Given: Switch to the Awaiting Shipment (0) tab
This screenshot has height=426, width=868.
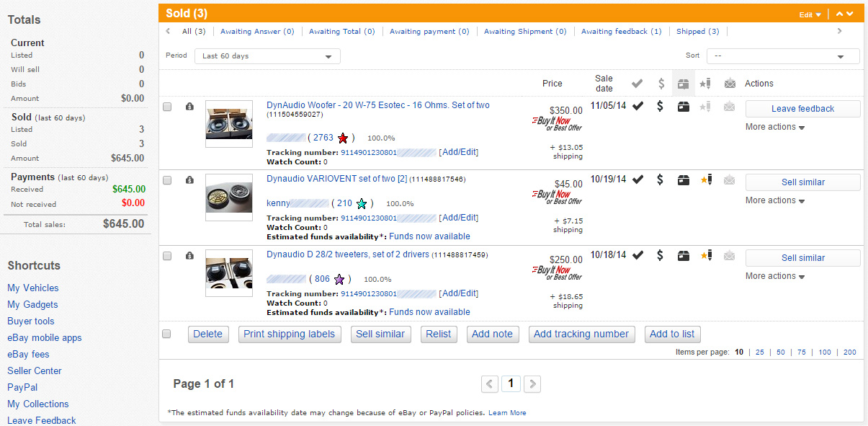Looking at the screenshot, I should click(525, 32).
